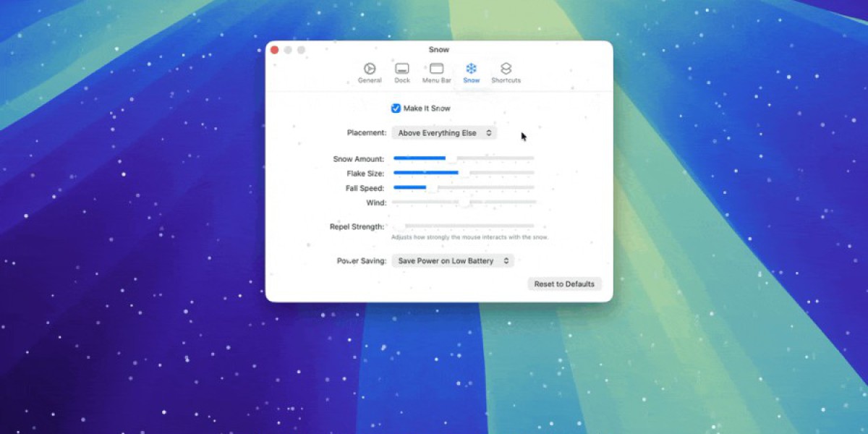Click the Menu Bar window icon
Viewport: 868px width, 434px height.
(x=436, y=69)
